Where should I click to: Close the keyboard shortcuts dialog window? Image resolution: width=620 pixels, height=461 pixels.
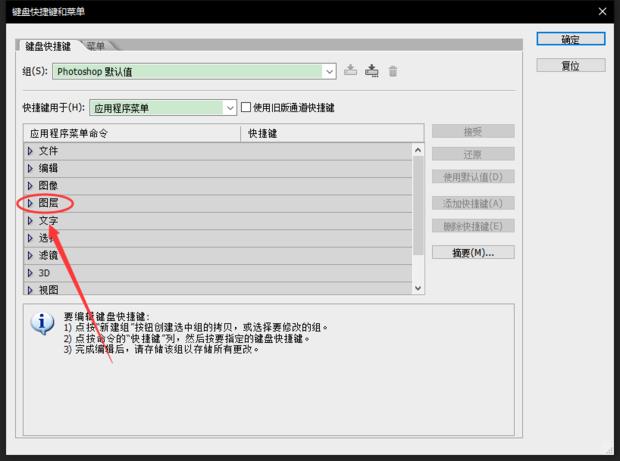pos(602,12)
